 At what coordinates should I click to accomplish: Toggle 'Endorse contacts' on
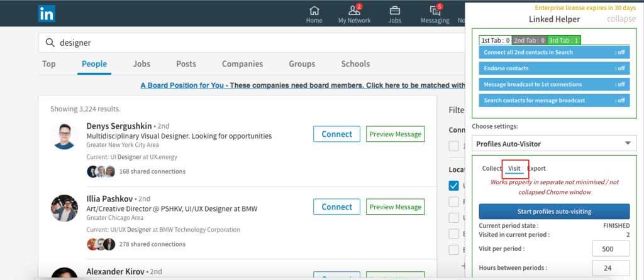(x=554, y=68)
